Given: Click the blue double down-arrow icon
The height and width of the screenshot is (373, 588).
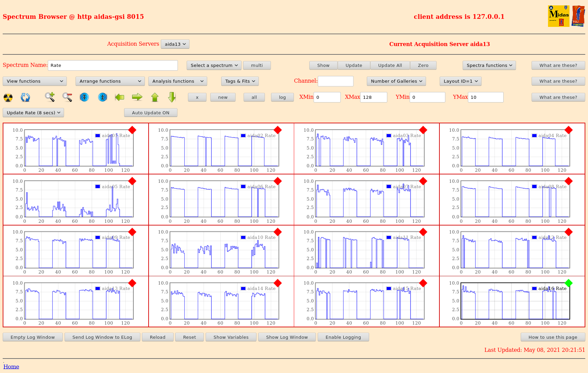Looking at the screenshot, I should click(84, 97).
